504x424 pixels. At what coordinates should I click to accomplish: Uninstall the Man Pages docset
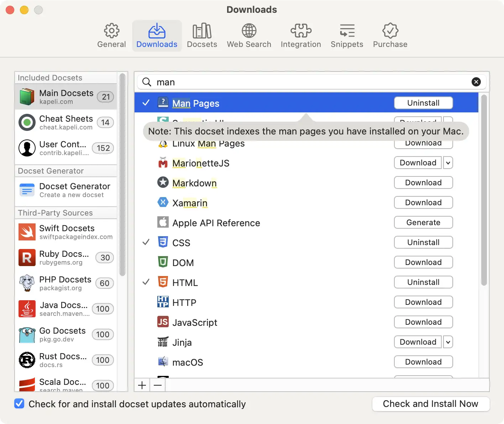click(x=423, y=103)
